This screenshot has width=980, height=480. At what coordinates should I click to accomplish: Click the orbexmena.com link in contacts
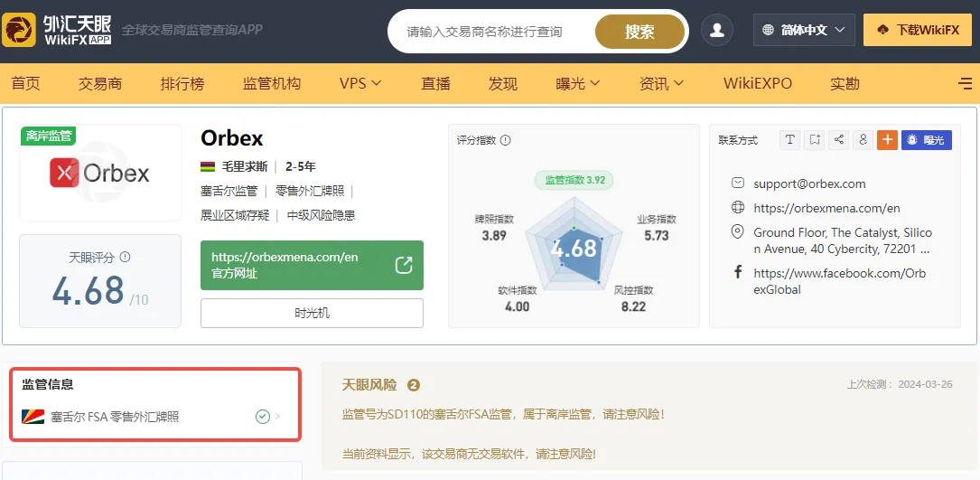pyautogui.click(x=826, y=208)
